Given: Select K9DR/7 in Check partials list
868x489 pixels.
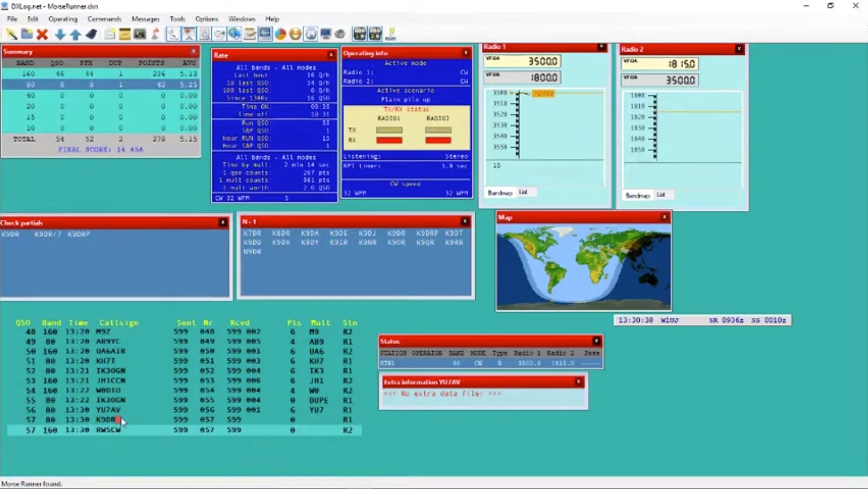Looking at the screenshot, I should tap(48, 234).
